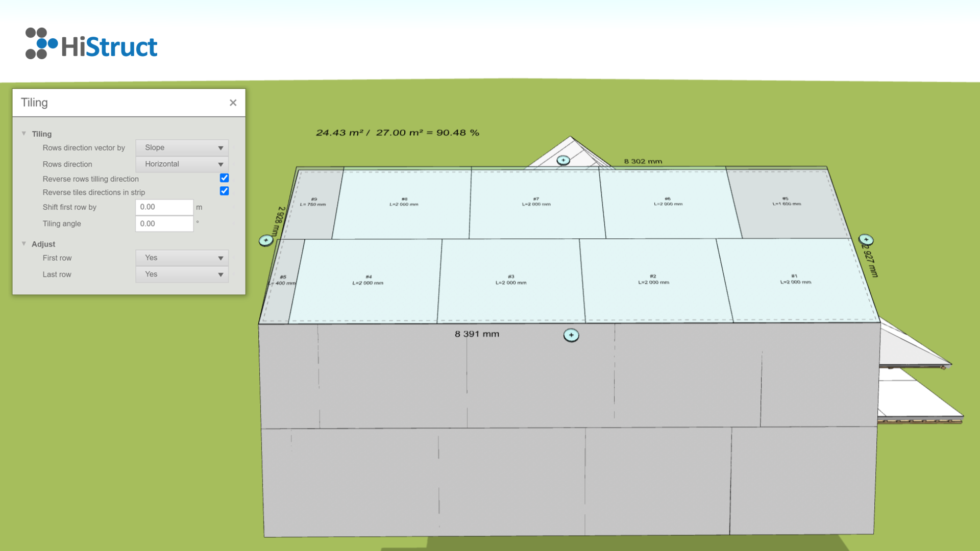Collapse the Tiling section
Viewport: 980px width, 551px height.
[x=24, y=134]
